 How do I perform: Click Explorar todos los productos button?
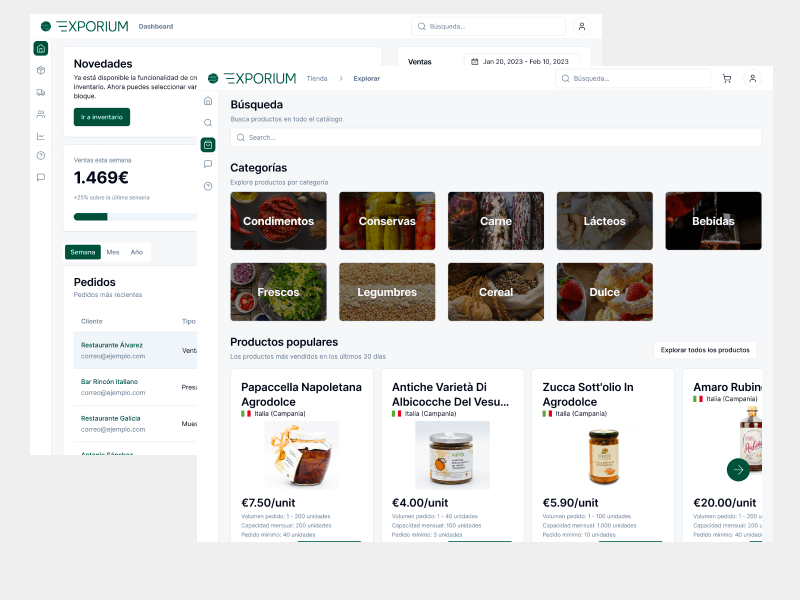click(705, 350)
